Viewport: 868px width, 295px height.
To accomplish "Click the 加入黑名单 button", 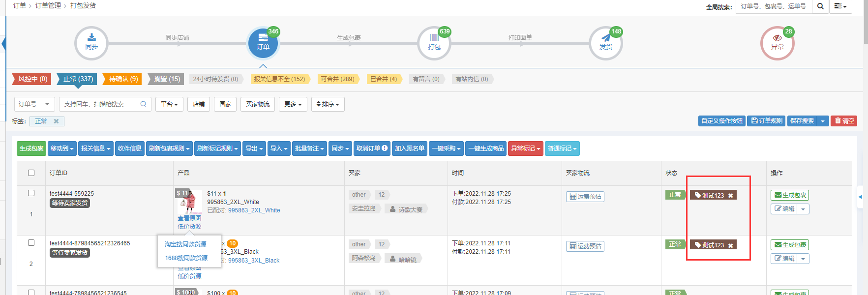I will (410, 148).
